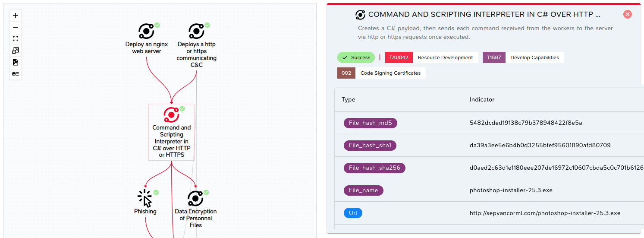Click success checkmark on Phishing node

click(x=156, y=192)
